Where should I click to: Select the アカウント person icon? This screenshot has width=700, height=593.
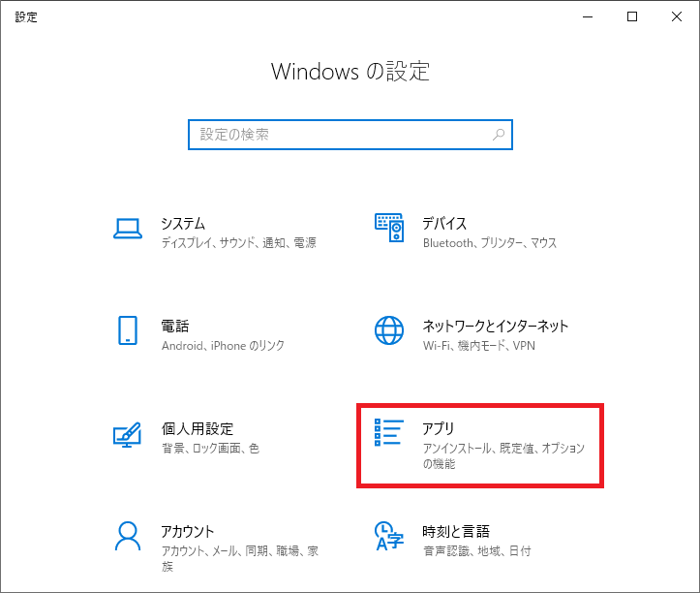128,536
